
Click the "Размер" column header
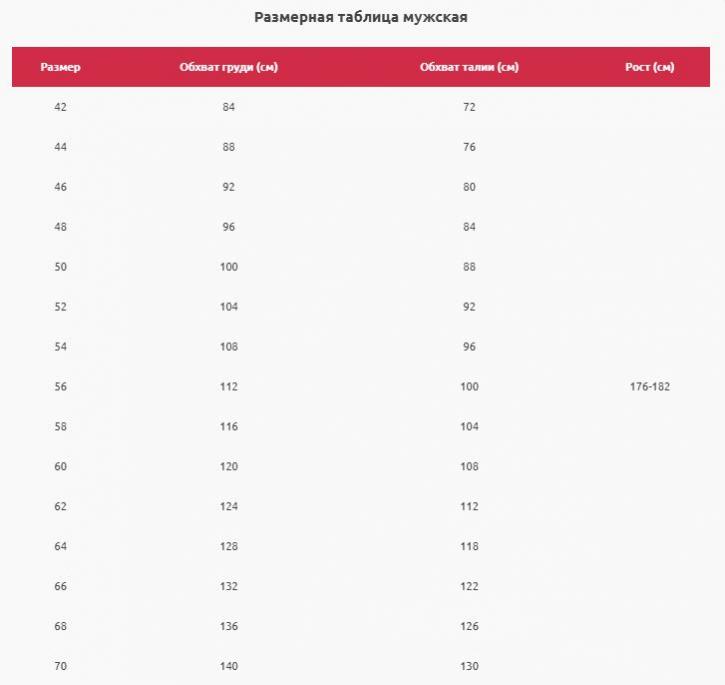pos(60,67)
